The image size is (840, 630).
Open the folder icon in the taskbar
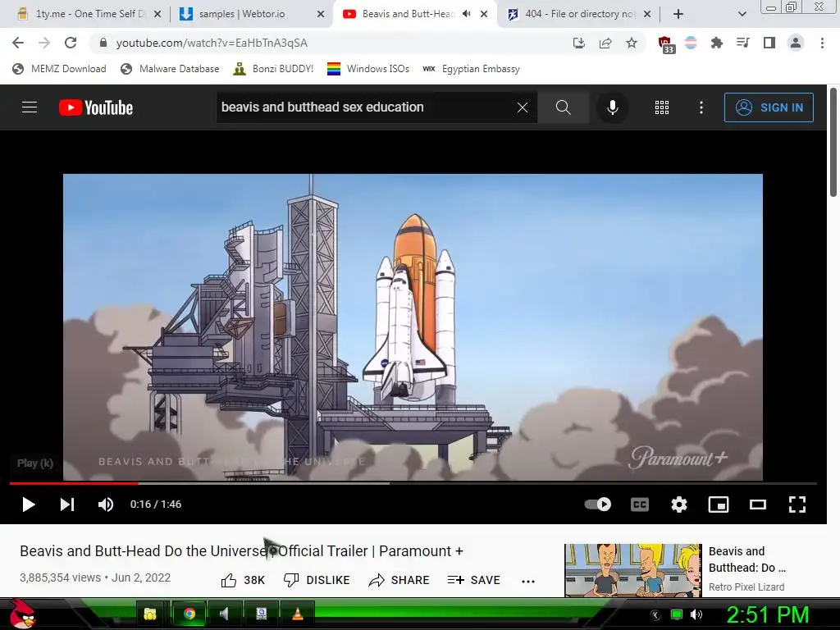coord(150,614)
